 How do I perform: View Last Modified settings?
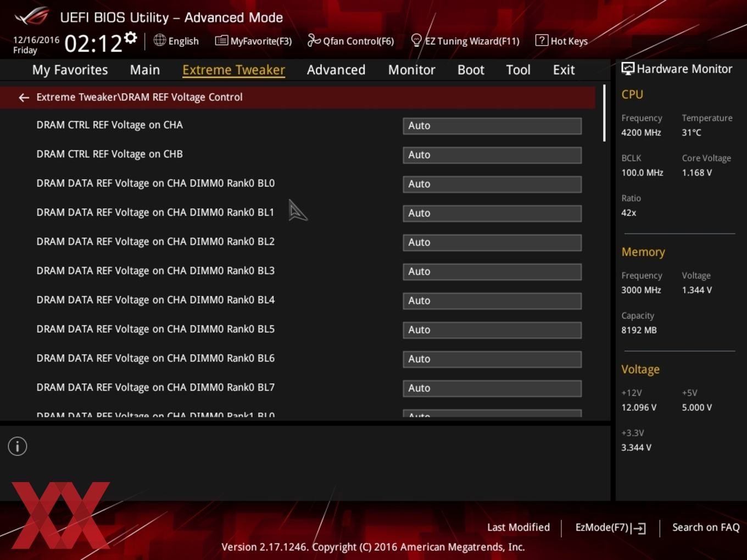pyautogui.click(x=519, y=527)
